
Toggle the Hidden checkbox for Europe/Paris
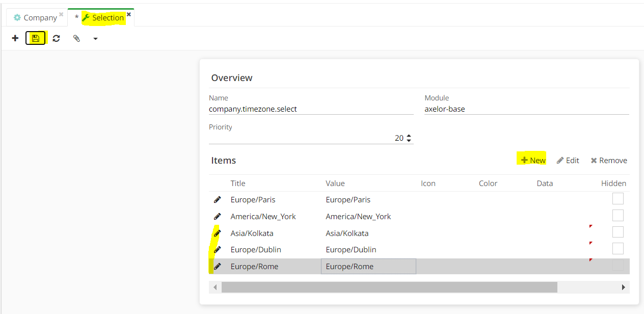(618, 198)
